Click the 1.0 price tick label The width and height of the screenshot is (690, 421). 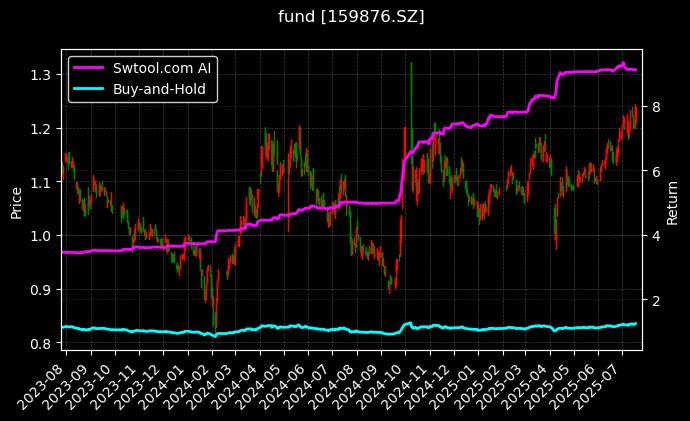pyautogui.click(x=41, y=236)
